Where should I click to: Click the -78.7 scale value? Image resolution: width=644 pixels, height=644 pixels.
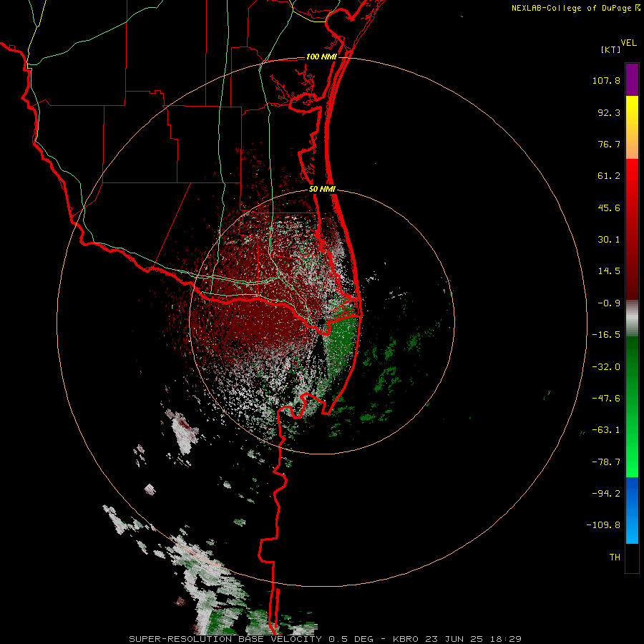606,462
